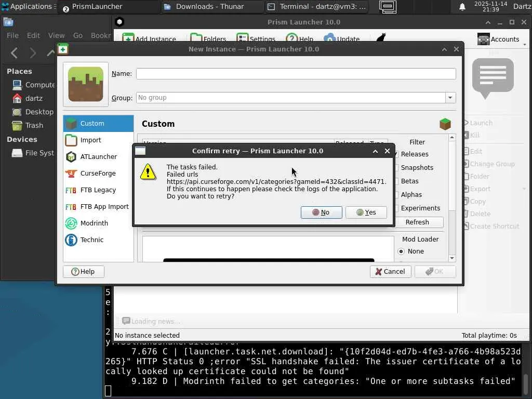Open the Accounts menu
Viewport: 532px width, 399px height.
click(x=501, y=39)
